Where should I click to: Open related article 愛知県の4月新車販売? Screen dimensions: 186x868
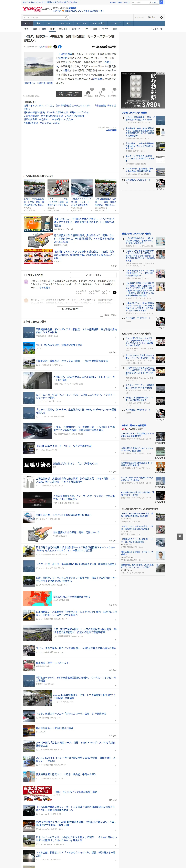56,113
